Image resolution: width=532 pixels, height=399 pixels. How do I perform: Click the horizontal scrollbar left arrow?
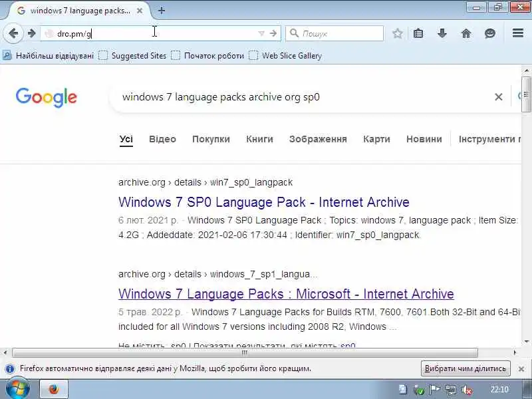5,353
